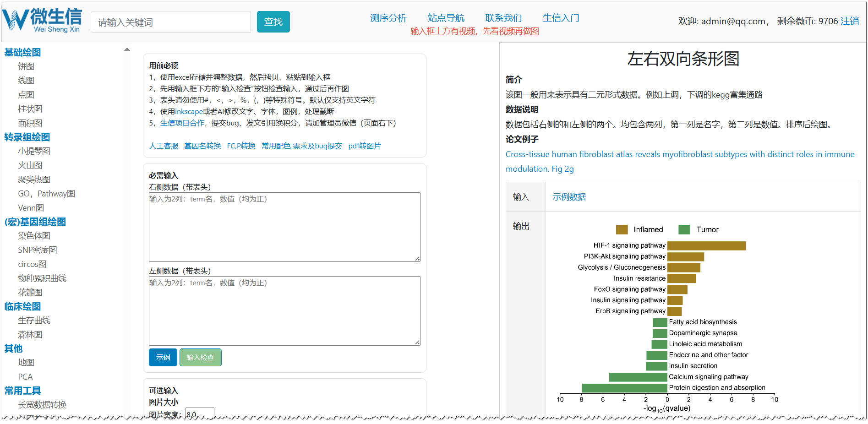Click the 人工客服 link
The width and height of the screenshot is (868, 424).
pyautogui.click(x=164, y=146)
